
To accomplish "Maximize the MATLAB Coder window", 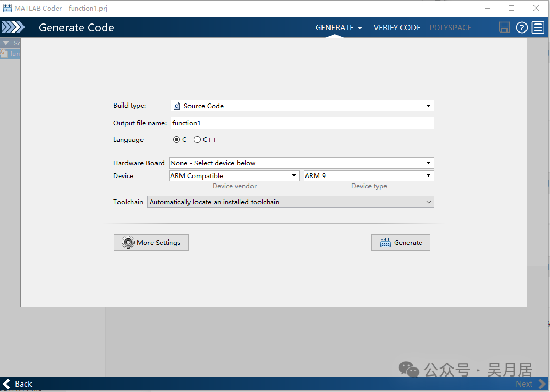I will coord(512,8).
